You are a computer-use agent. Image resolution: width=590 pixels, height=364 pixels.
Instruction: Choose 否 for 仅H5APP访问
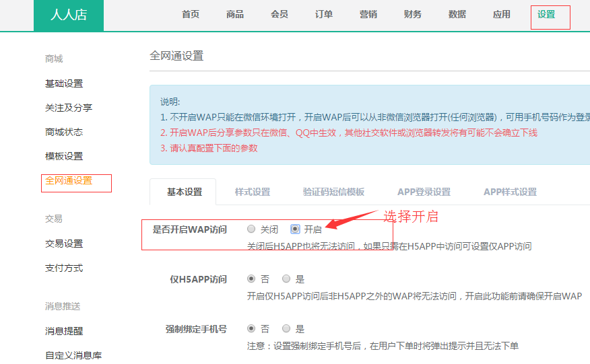pyautogui.click(x=251, y=279)
